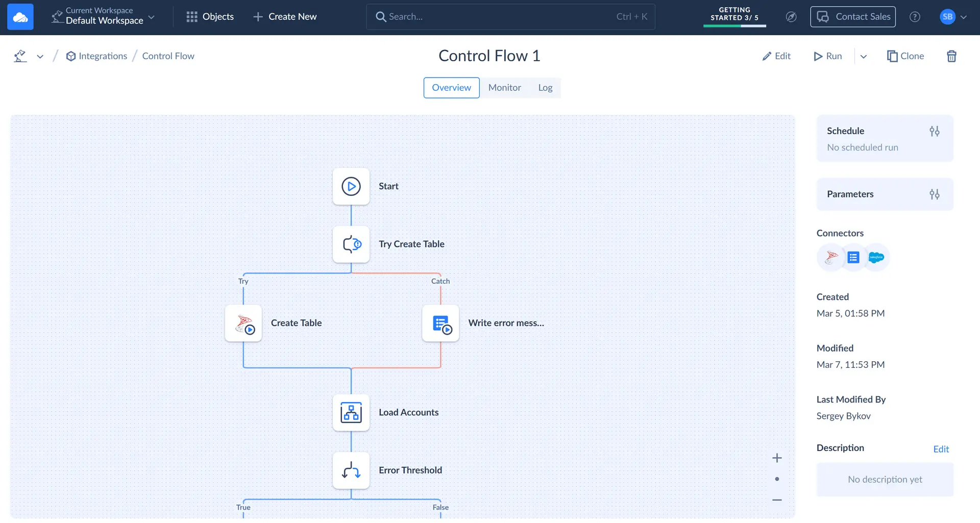
Task: Reset zoom with the dot control
Action: 777,479
